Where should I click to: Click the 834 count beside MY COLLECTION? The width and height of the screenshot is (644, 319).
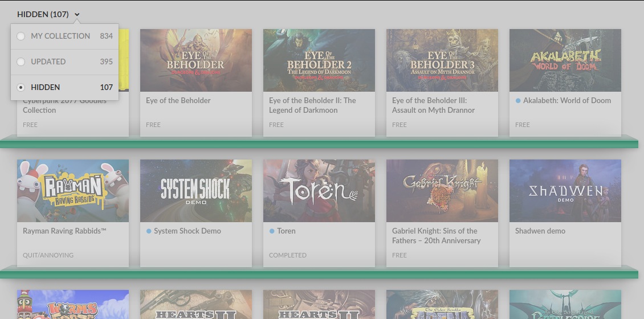[106, 36]
